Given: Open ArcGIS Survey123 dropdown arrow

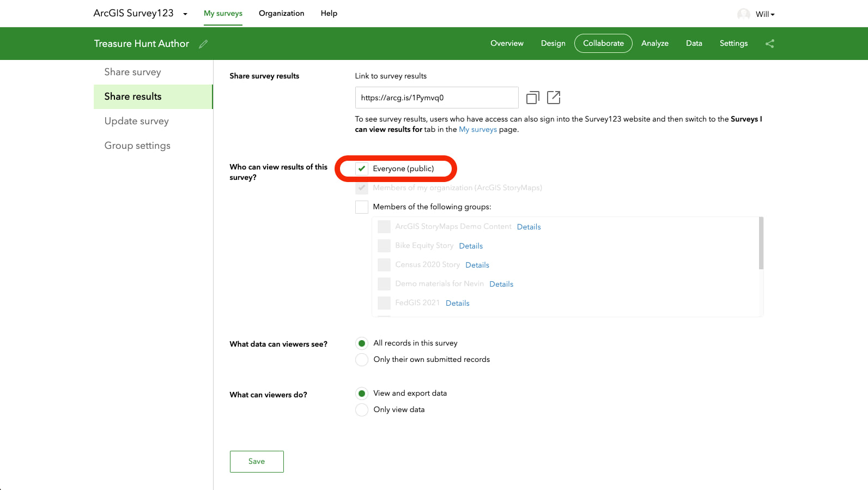Looking at the screenshot, I should pos(185,14).
